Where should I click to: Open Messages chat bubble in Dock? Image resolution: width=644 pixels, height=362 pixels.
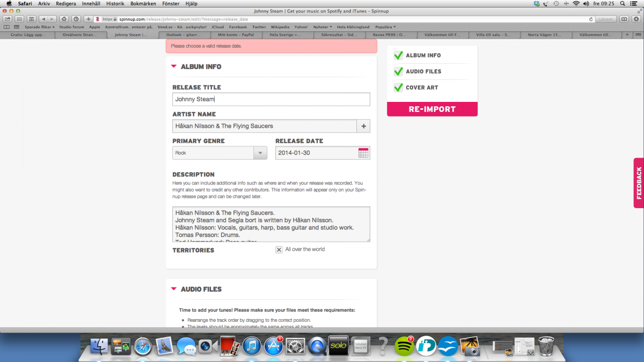click(x=186, y=346)
